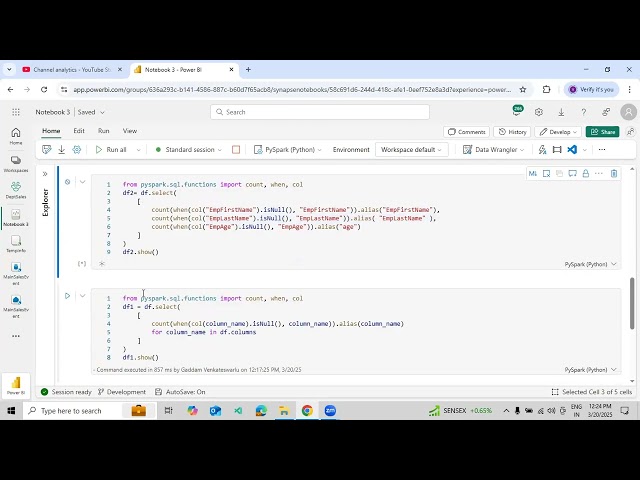Open the Comments button

point(467,132)
